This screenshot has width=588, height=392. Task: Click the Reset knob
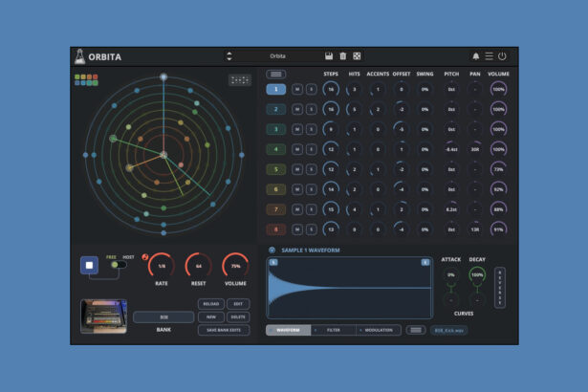pyautogui.click(x=198, y=266)
